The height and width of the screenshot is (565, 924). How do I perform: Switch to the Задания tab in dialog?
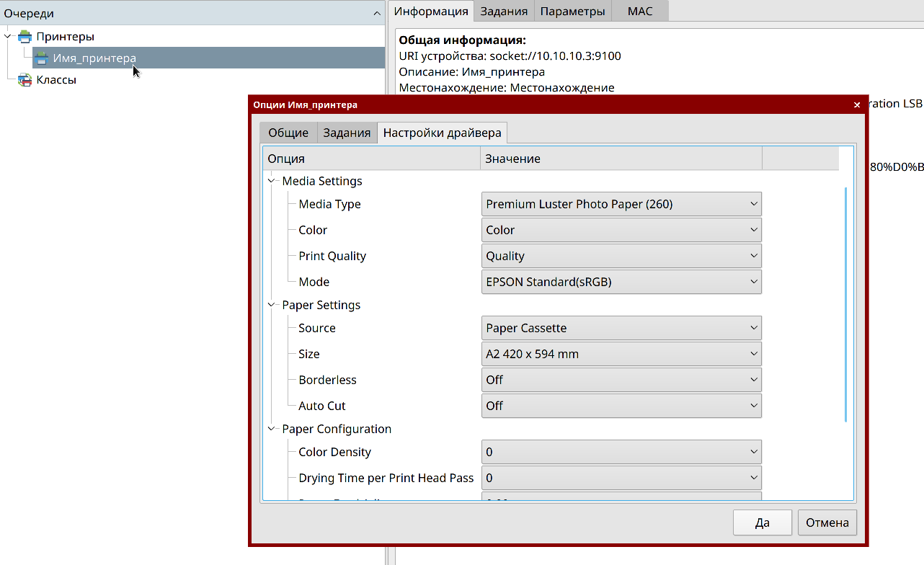point(347,133)
